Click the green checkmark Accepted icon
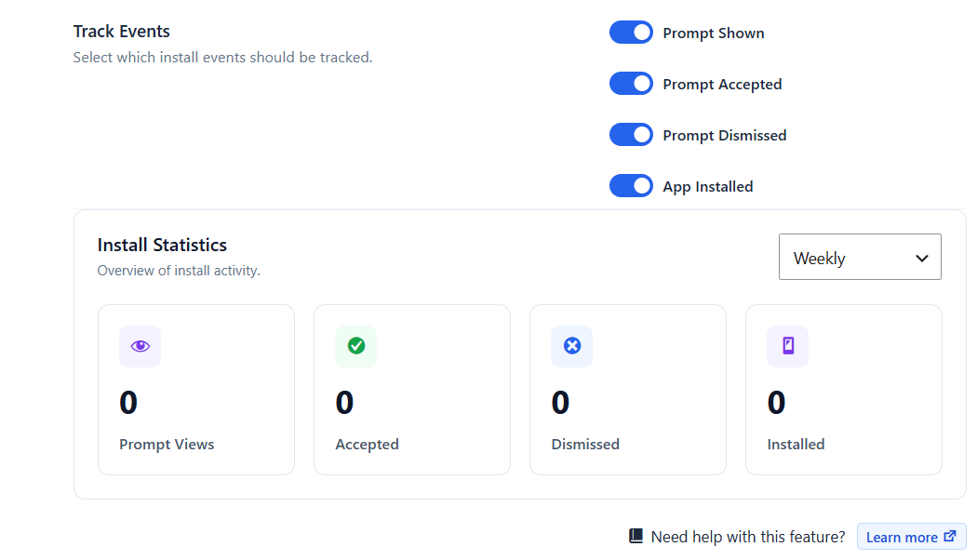Image resolution: width=977 pixels, height=560 pixels. 355,346
